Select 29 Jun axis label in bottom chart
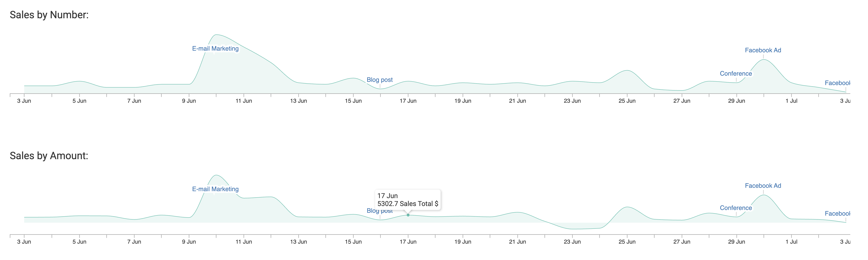The height and width of the screenshot is (260, 868). (736, 242)
